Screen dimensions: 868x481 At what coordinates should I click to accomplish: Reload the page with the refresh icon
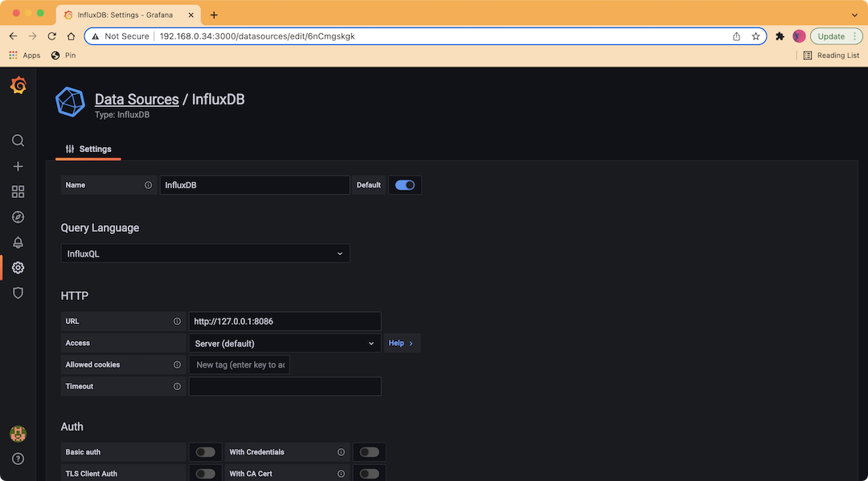click(51, 36)
